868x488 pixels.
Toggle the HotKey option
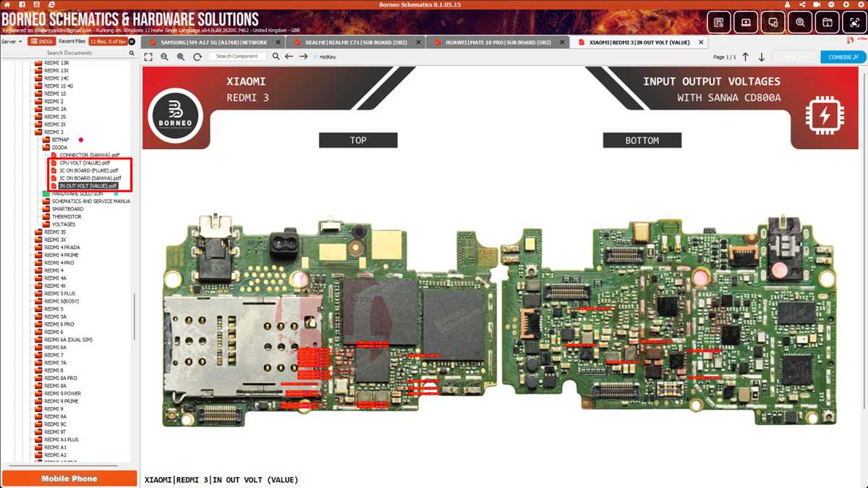pyautogui.click(x=325, y=56)
